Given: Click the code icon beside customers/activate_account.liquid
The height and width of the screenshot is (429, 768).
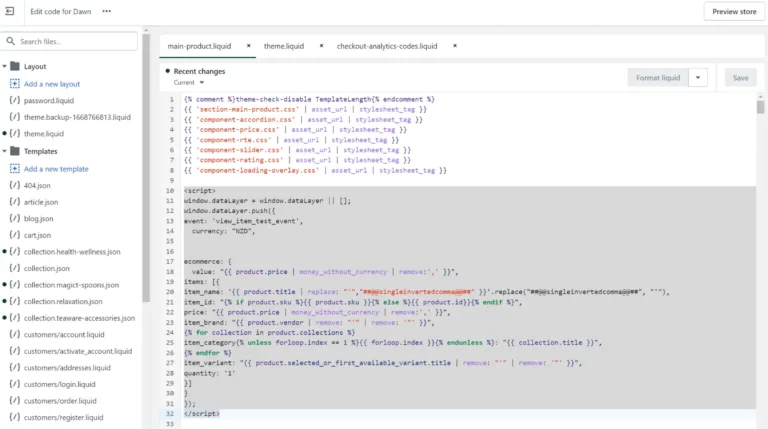Looking at the screenshot, I should pos(15,351).
